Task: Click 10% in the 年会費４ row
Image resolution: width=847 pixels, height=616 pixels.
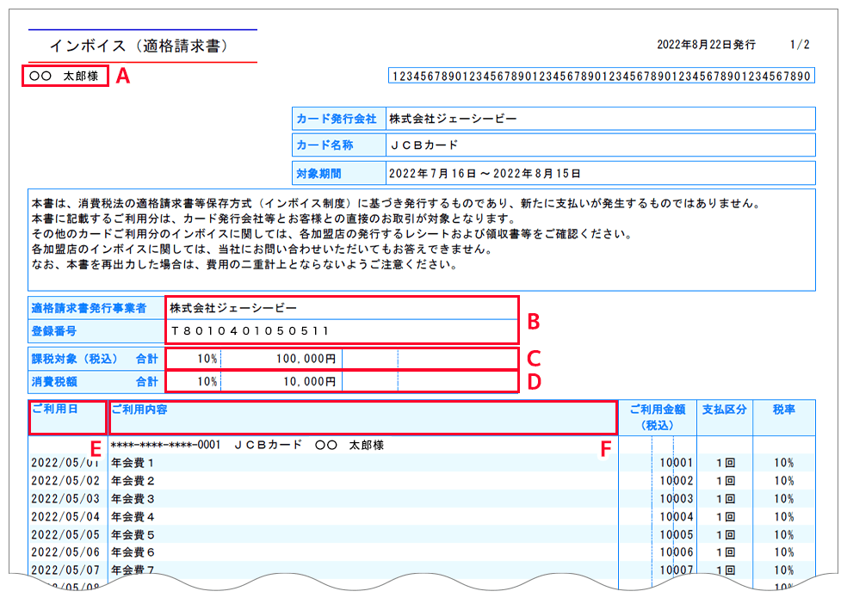Action: point(784,517)
